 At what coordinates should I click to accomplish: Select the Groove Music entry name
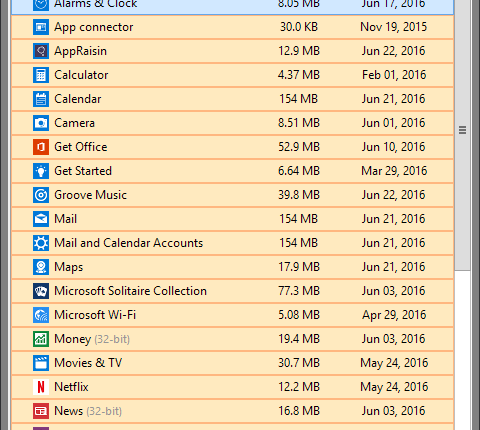(x=90, y=195)
